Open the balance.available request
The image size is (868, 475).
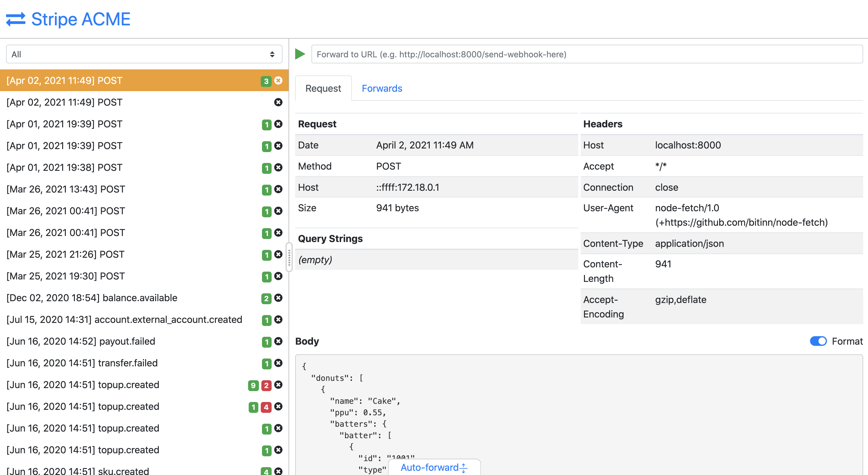(x=144, y=298)
